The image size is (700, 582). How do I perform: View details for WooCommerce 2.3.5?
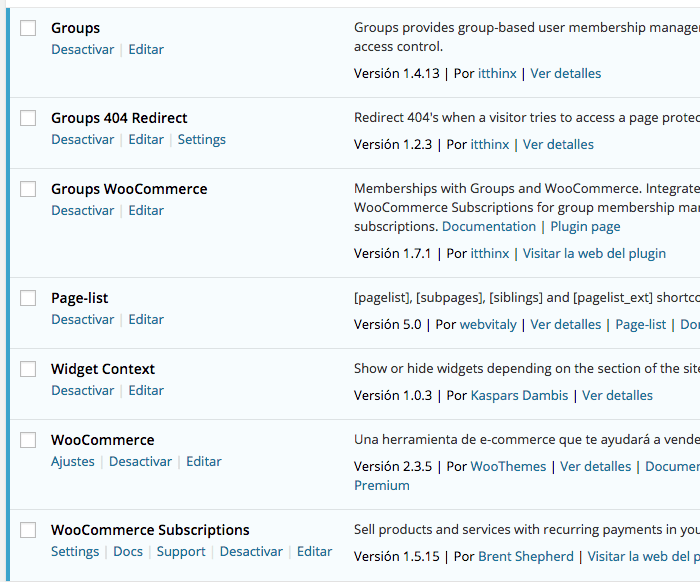tap(596, 466)
